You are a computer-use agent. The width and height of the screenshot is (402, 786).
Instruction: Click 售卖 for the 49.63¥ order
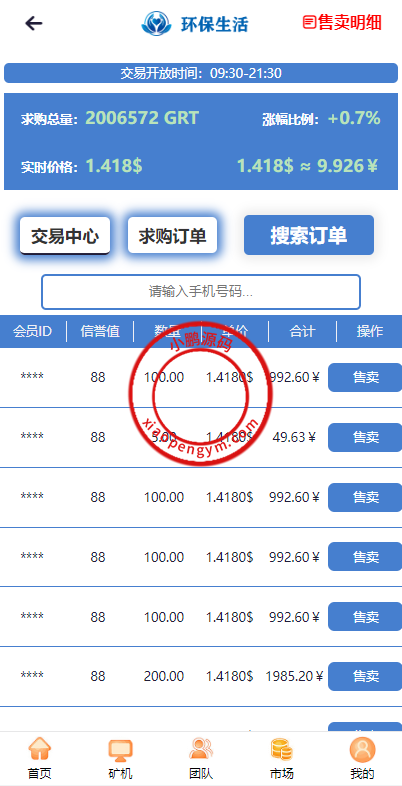(365, 437)
